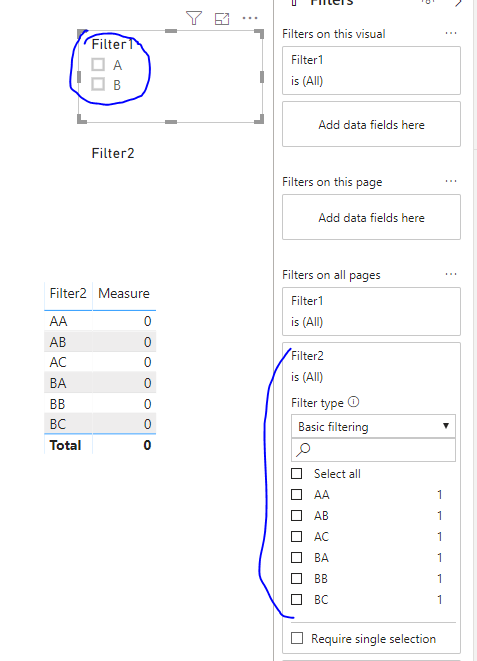Click the Total row label

pyautogui.click(x=65, y=445)
